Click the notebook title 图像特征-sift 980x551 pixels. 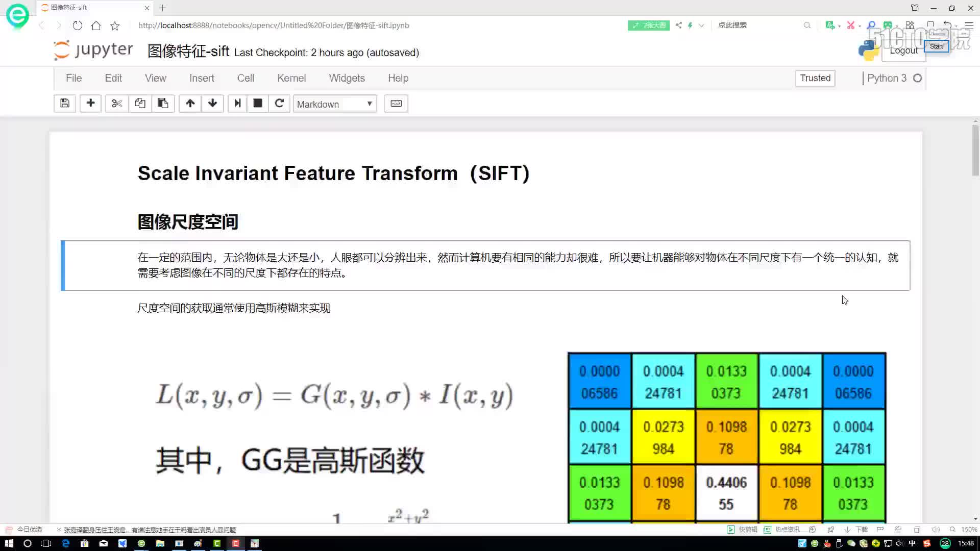(188, 51)
